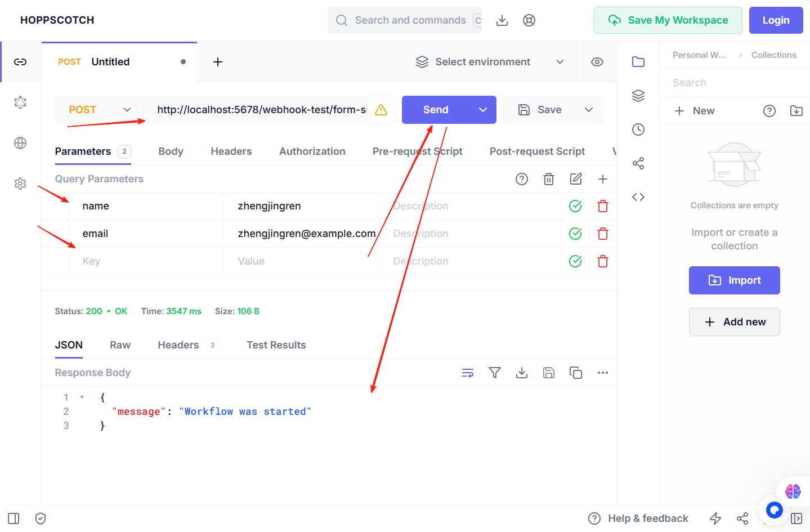Viewport: 810px width, 532px height.
Task: Open the POST method dropdown
Action: pos(100,110)
